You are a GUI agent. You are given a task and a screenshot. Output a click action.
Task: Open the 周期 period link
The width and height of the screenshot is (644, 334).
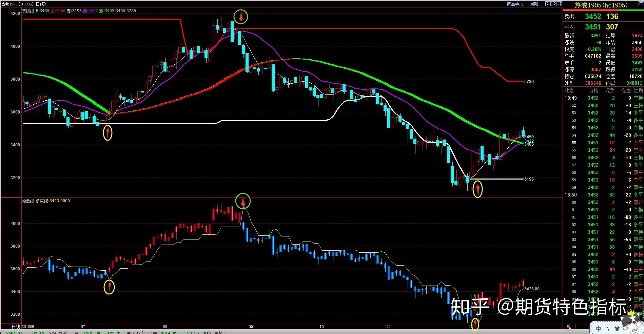(x=534, y=4)
